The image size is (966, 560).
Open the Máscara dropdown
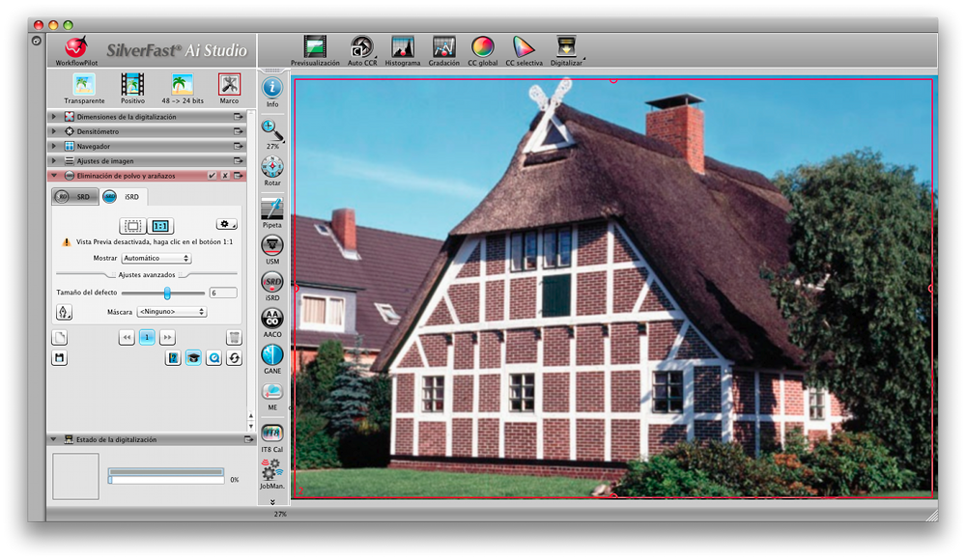click(171, 312)
